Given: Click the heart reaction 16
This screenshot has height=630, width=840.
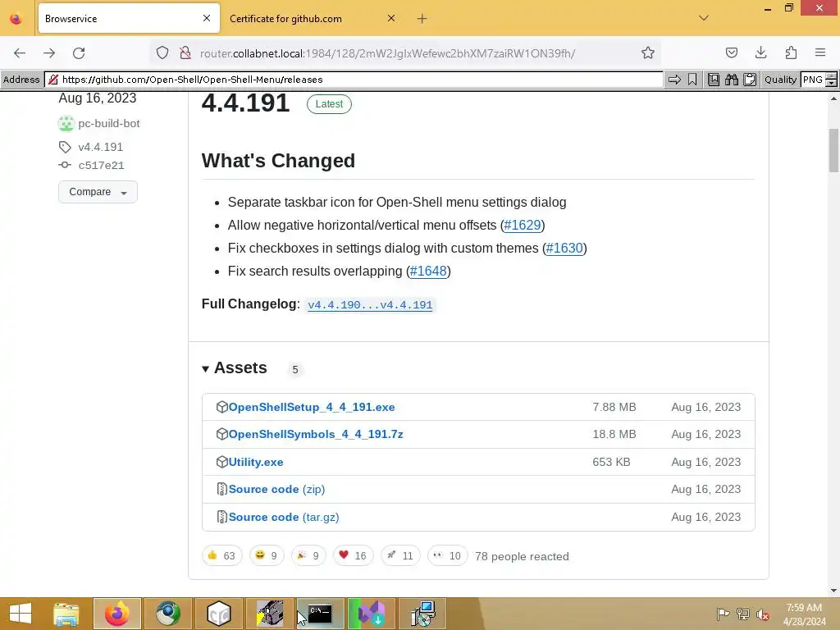Looking at the screenshot, I should 353,555.
